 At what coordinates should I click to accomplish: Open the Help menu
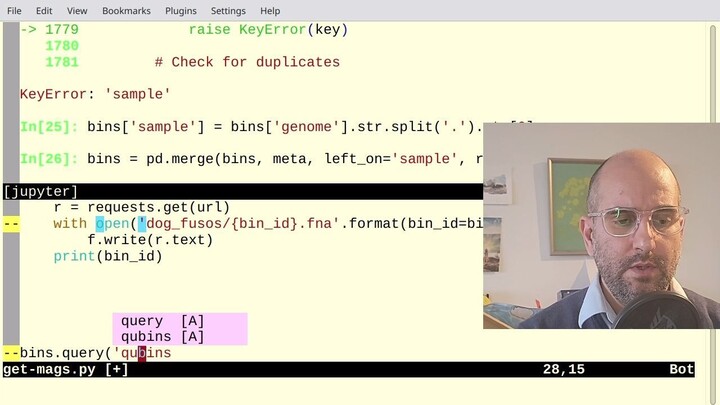pos(270,10)
